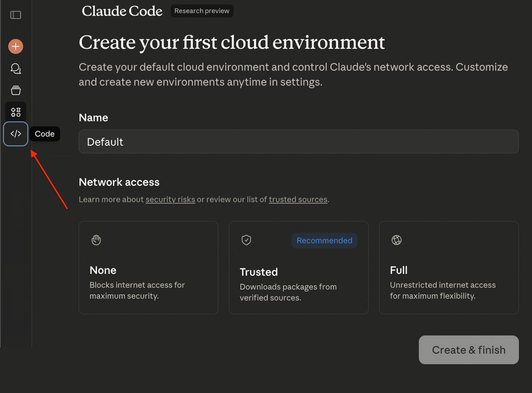The width and height of the screenshot is (532, 393).
Task: Open the Projects stack icon
Action: pos(16,90)
